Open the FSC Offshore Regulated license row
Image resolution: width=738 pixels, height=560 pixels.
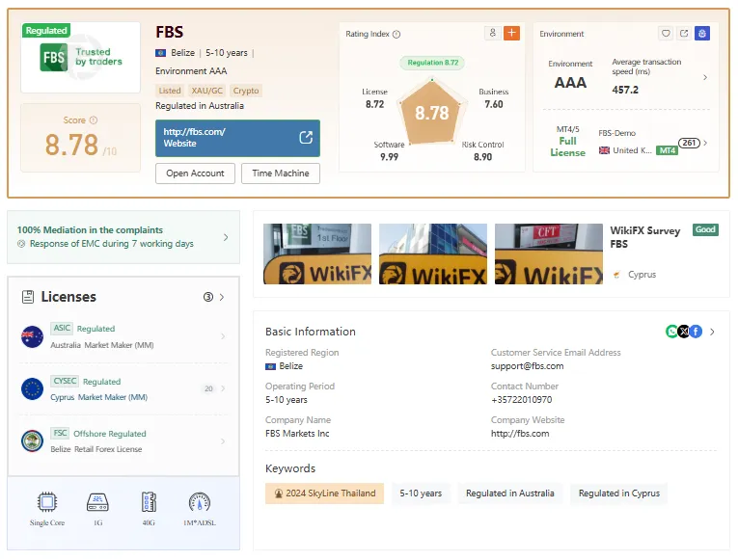click(123, 441)
